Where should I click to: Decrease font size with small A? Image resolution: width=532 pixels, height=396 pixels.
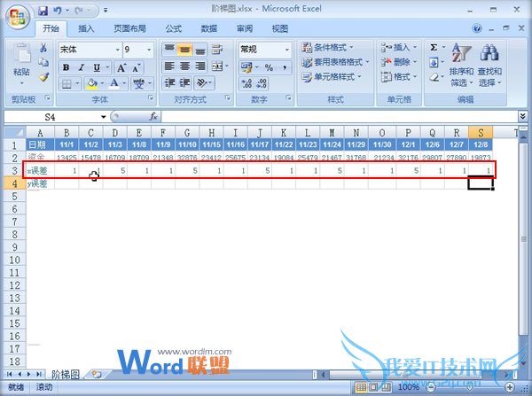[136, 68]
